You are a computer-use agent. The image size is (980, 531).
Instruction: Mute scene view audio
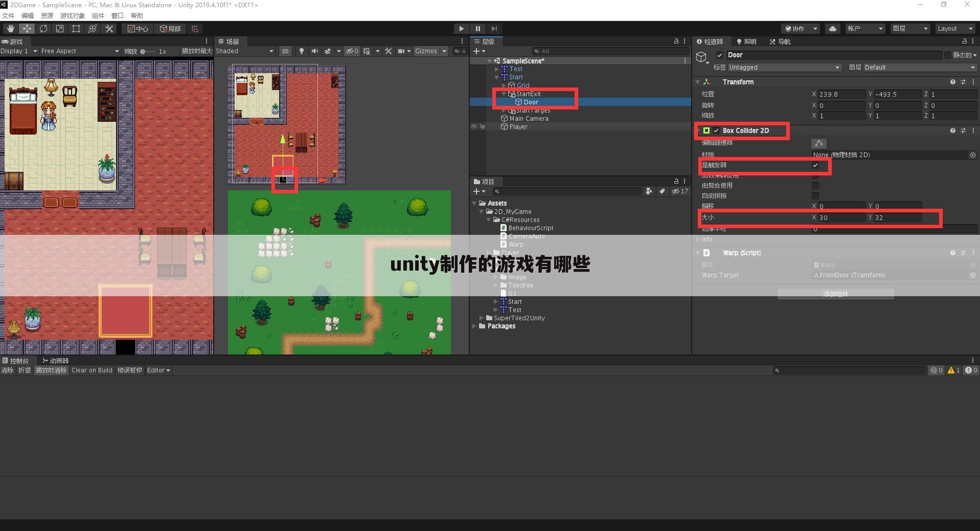314,51
